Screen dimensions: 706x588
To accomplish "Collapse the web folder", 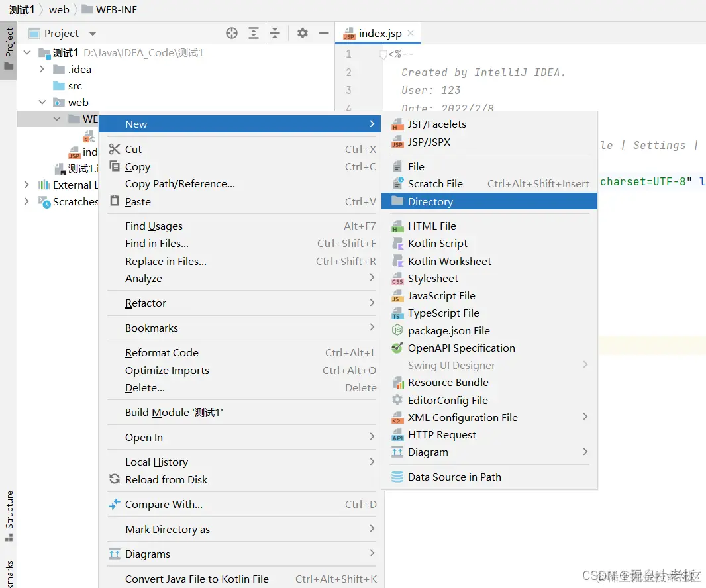I will click(42, 102).
